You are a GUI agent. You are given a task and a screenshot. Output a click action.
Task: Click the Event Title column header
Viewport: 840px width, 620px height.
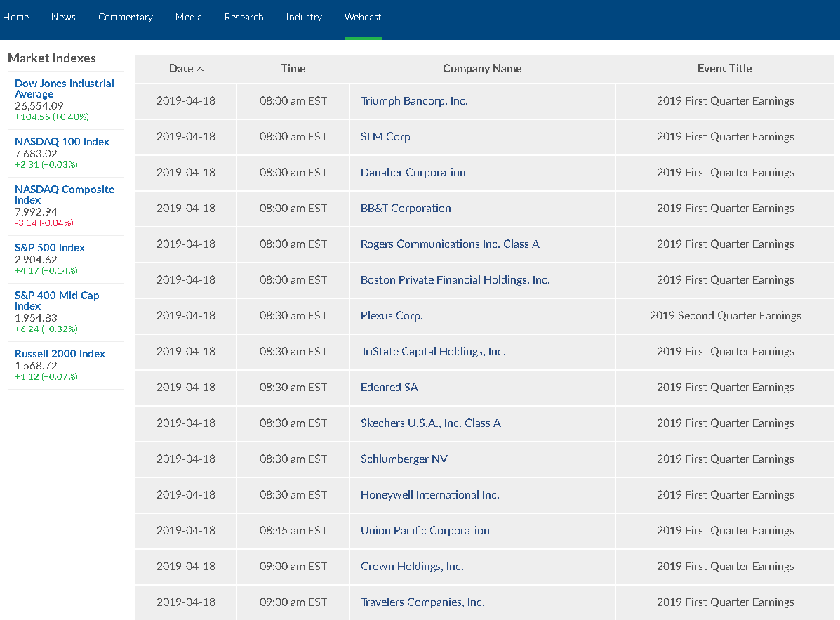(x=724, y=69)
